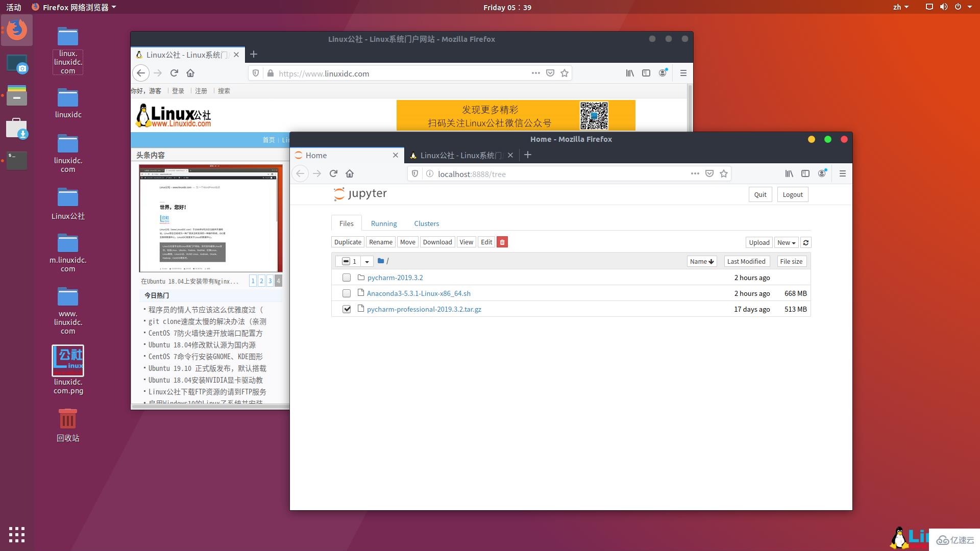980x551 pixels.
Task: Click the Quit button in Jupyter
Action: click(760, 194)
